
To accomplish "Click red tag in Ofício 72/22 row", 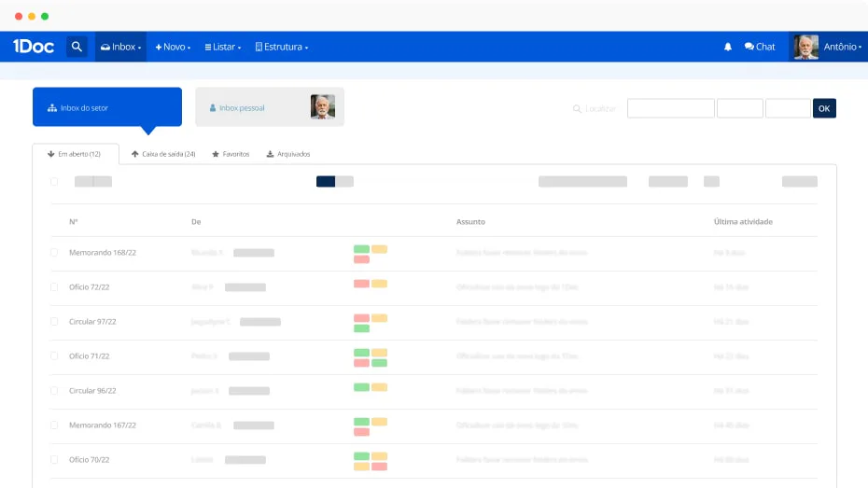I will [x=361, y=284].
